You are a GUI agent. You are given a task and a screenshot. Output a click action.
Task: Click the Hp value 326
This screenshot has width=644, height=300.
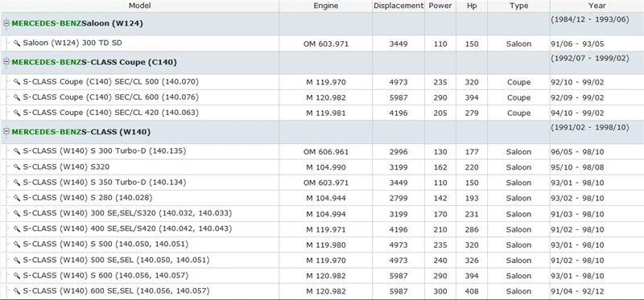coord(472,261)
